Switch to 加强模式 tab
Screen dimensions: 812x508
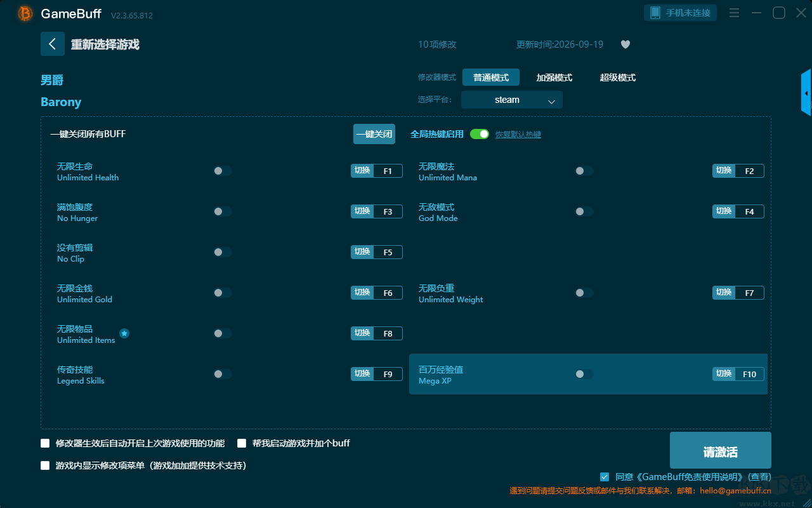554,77
